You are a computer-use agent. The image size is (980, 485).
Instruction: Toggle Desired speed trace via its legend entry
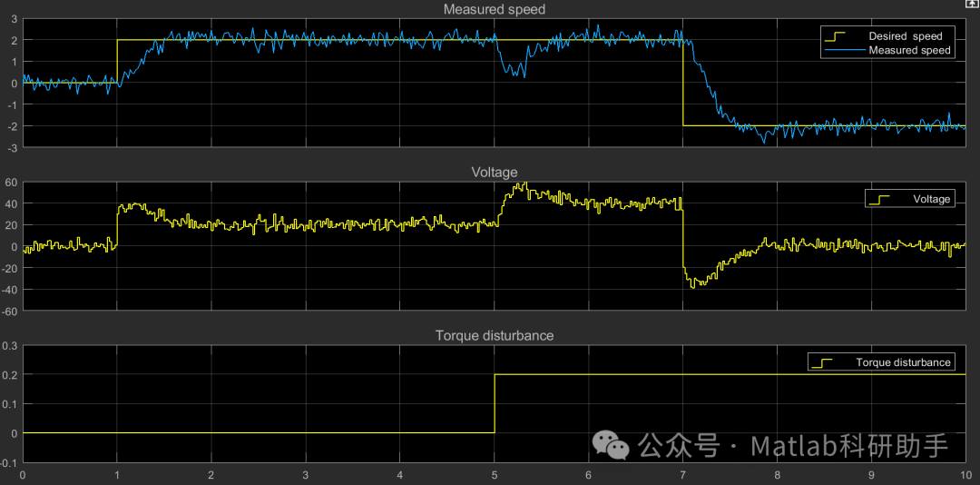point(887,36)
